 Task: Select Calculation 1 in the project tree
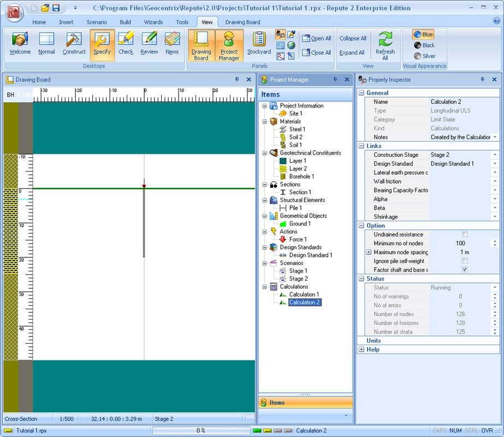pyautogui.click(x=304, y=294)
